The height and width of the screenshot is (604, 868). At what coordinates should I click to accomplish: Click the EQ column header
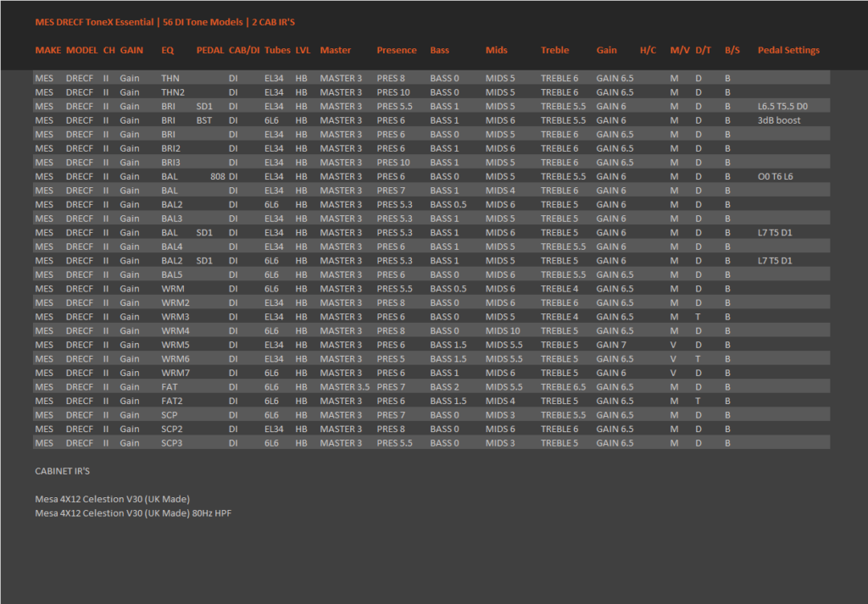pos(168,50)
